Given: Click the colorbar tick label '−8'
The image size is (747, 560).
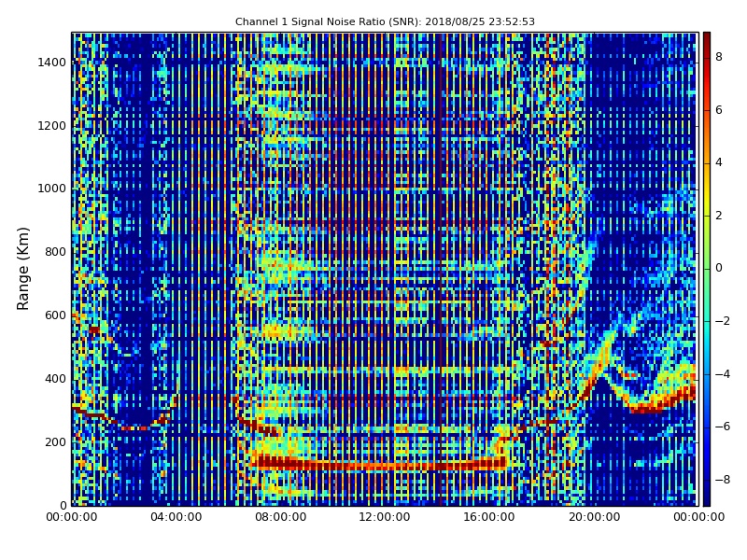Looking at the screenshot, I should pos(723,480).
